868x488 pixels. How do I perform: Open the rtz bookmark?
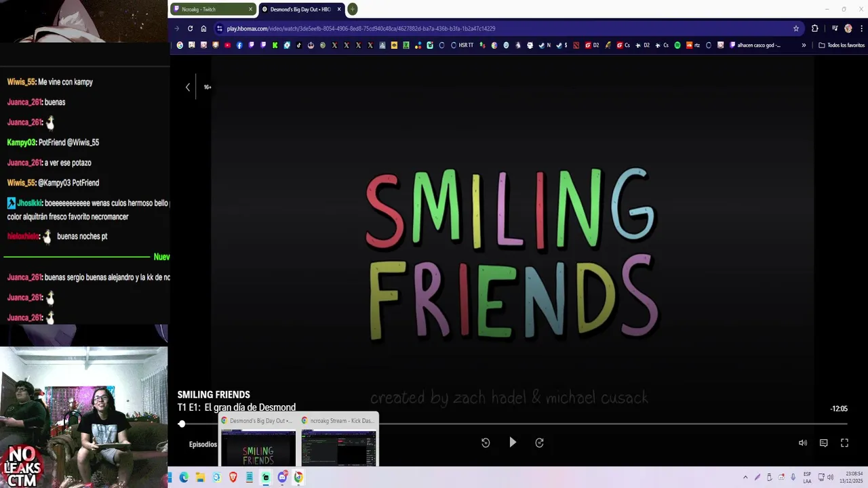coord(693,45)
